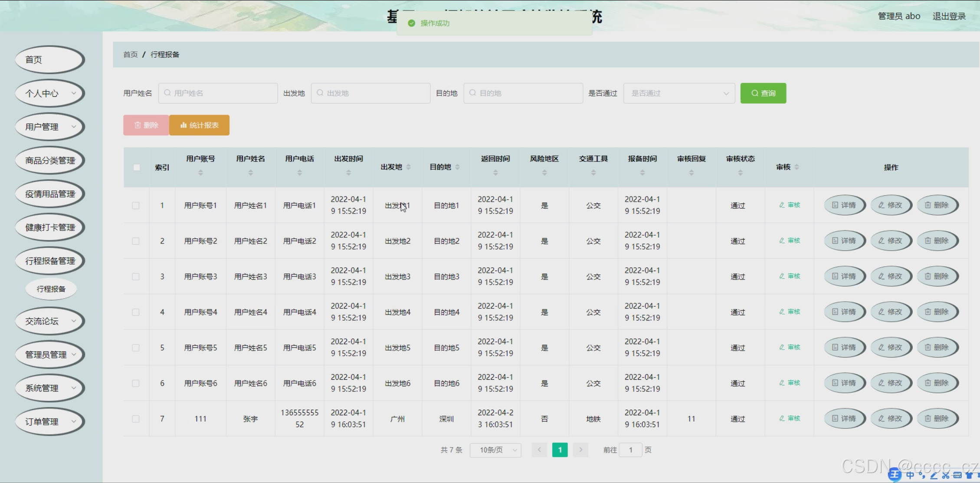This screenshot has width=980, height=483.
Task: Sort by 目的地 column arrows
Action: pos(457,167)
